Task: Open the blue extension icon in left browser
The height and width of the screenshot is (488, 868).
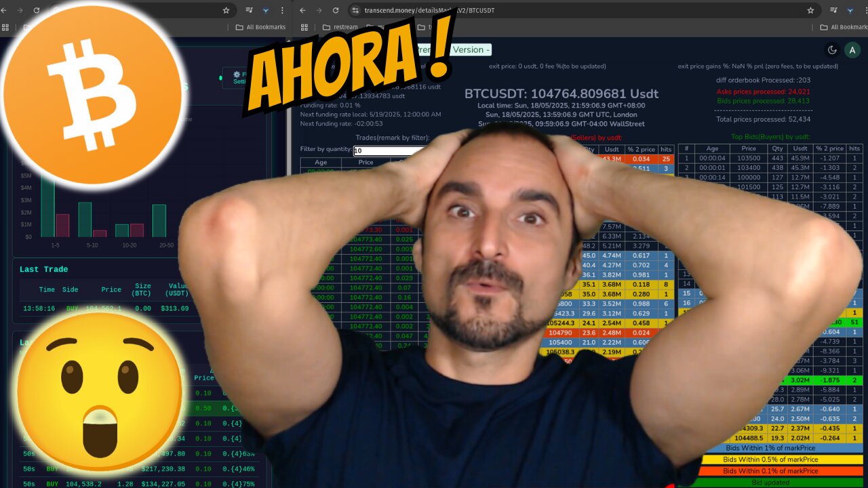Action: tap(265, 11)
